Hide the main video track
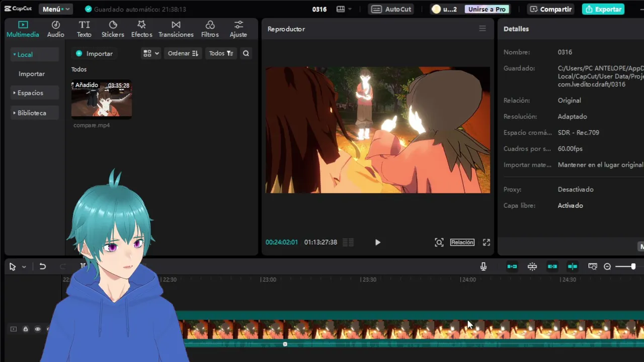644x362 pixels. 38,329
